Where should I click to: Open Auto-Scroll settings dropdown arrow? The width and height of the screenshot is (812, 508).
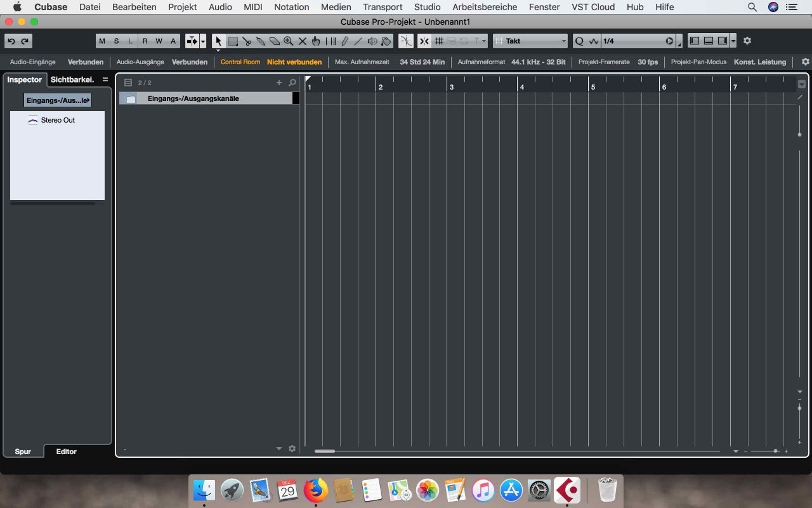pos(203,41)
